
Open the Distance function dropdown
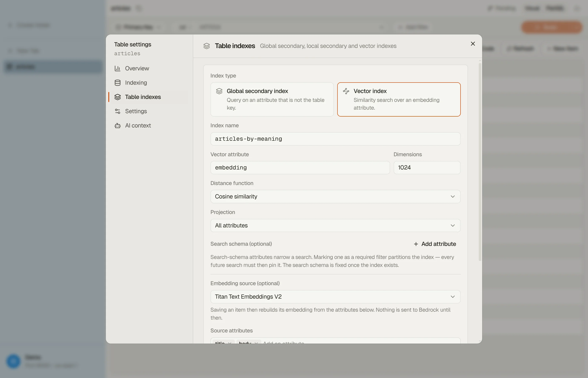pos(335,196)
